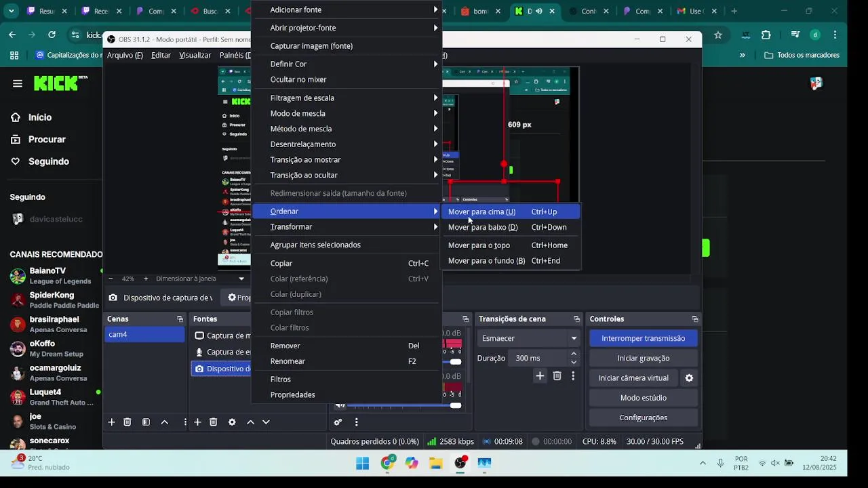The width and height of the screenshot is (868, 488).
Task: Open Arquivo menu in OBS menu bar
Action: (125, 56)
